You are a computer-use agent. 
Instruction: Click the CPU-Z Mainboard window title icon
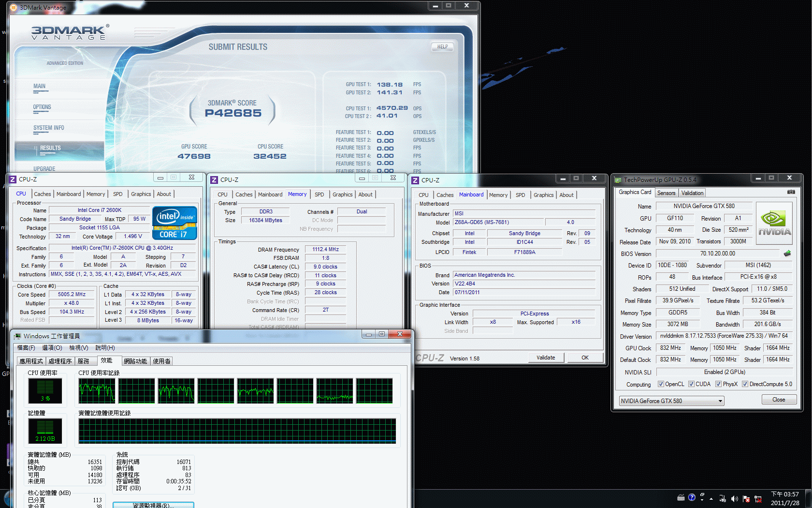tap(415, 180)
